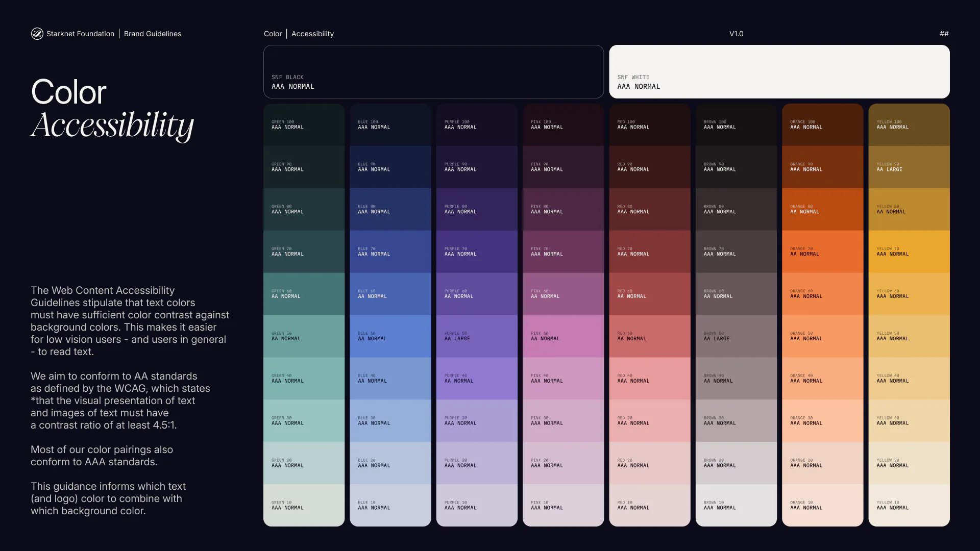Click the Brand Guidelines header text
Viewport: 980px width, 551px height.
tap(153, 34)
